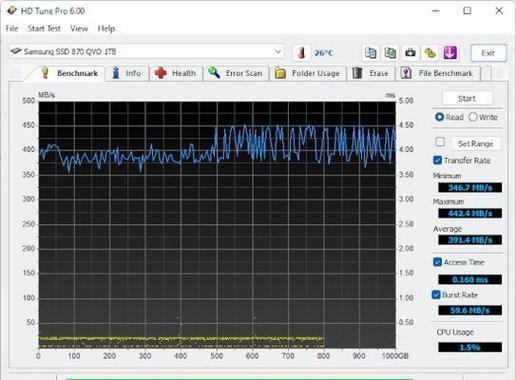Switch to the Info tab

click(127, 73)
